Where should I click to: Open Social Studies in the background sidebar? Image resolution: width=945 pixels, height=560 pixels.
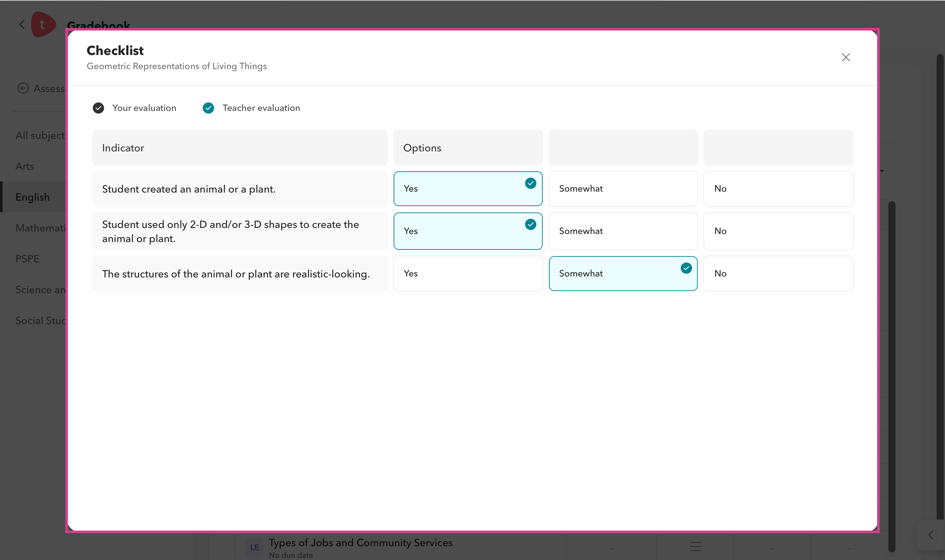coord(41,321)
